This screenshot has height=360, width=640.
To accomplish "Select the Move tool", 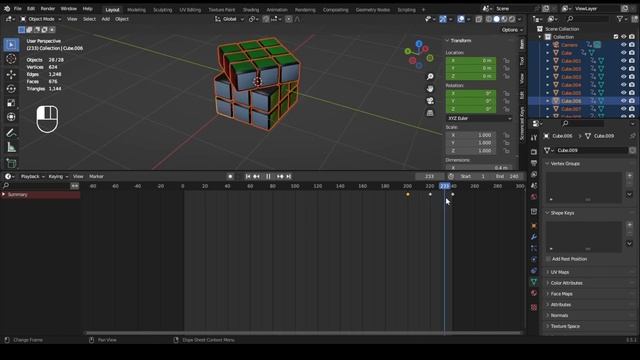I will tap(11, 74).
